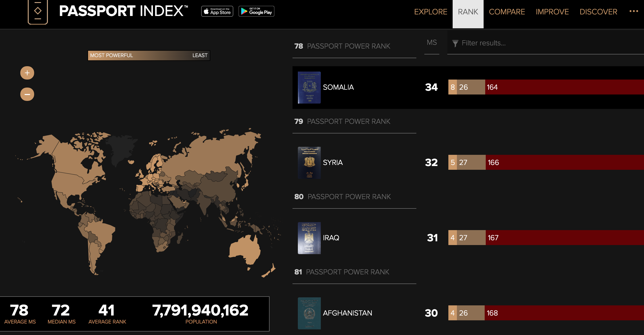Click the 41 AVERAGE RANK statistic
644x335 pixels.
107,314
